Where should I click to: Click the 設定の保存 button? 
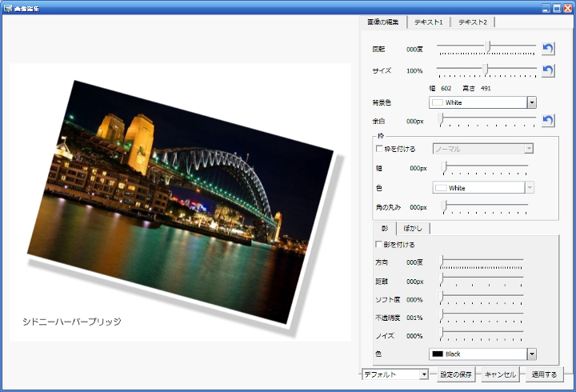[x=456, y=374]
